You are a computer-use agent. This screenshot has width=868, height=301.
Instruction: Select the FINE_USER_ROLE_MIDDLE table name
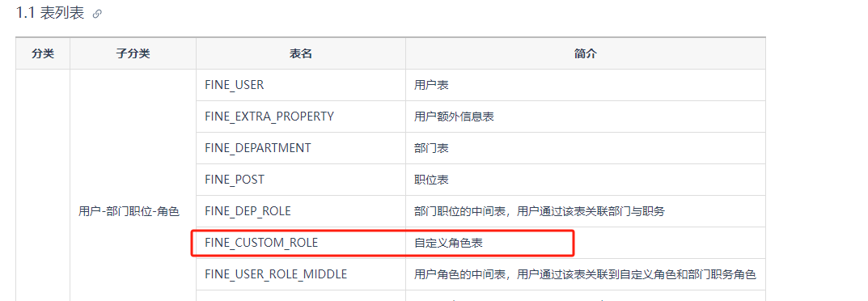pyautogui.click(x=276, y=274)
